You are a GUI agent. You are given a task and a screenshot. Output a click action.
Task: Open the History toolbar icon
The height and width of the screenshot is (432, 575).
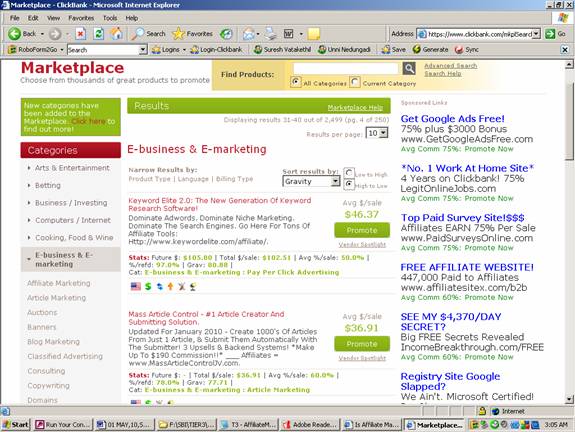226,34
